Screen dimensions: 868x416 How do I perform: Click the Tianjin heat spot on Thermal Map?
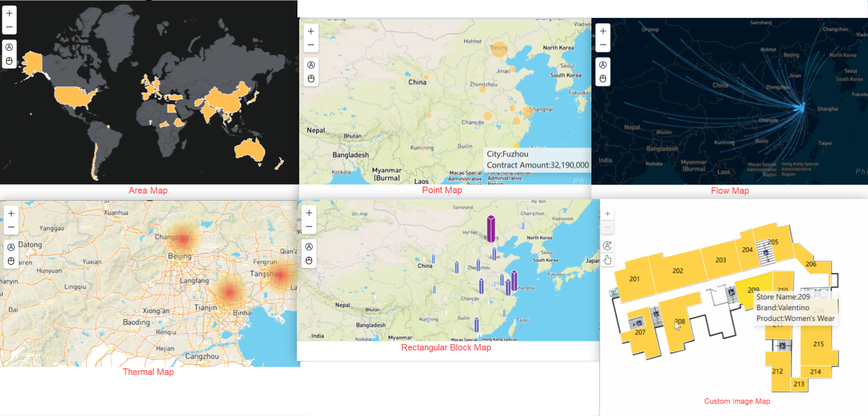pos(229,293)
